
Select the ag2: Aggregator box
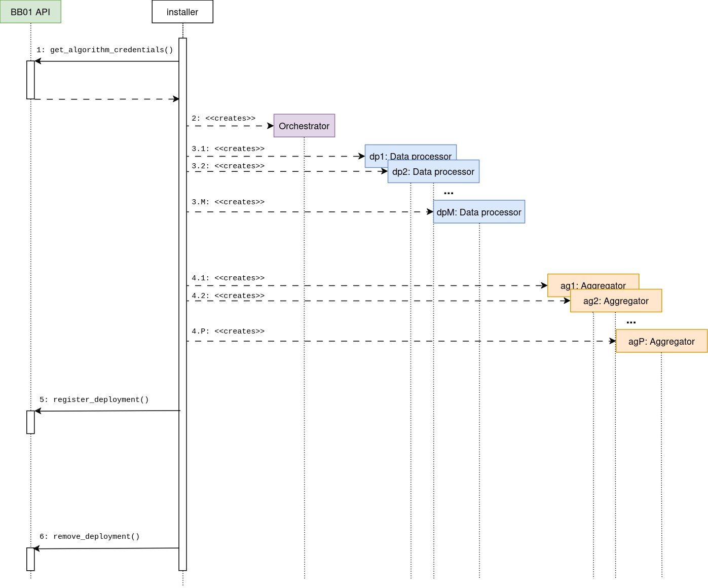[616, 301]
